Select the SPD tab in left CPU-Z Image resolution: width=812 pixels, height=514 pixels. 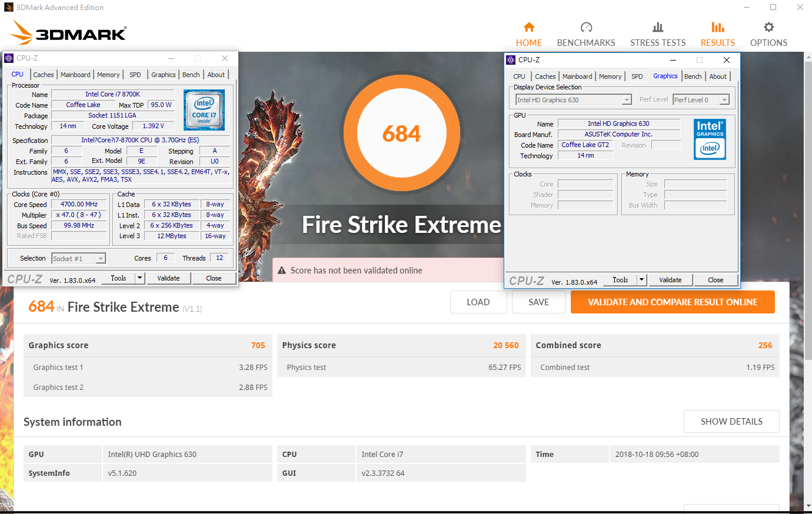(x=135, y=75)
